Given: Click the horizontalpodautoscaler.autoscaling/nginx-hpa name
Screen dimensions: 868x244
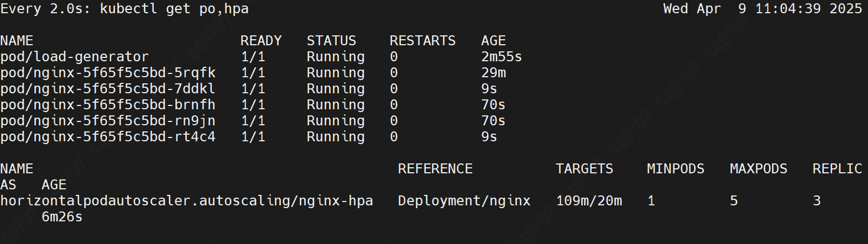Looking at the screenshot, I should [186, 201].
